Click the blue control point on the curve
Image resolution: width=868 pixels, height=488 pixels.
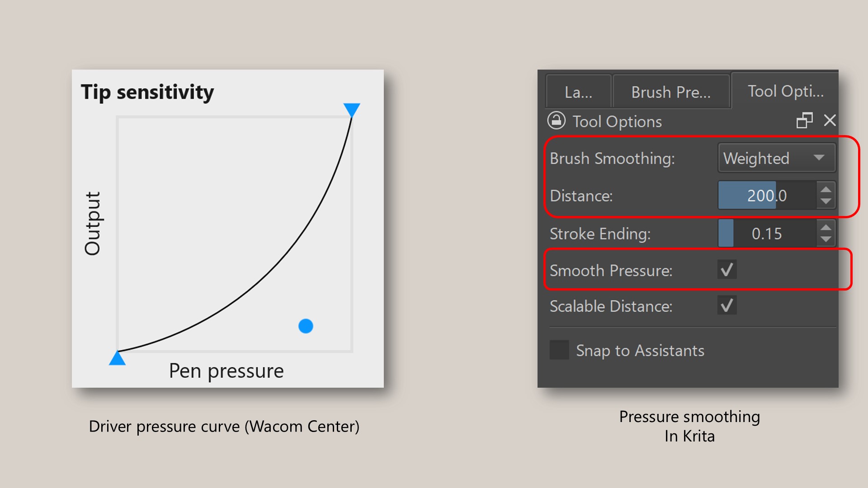pos(306,326)
